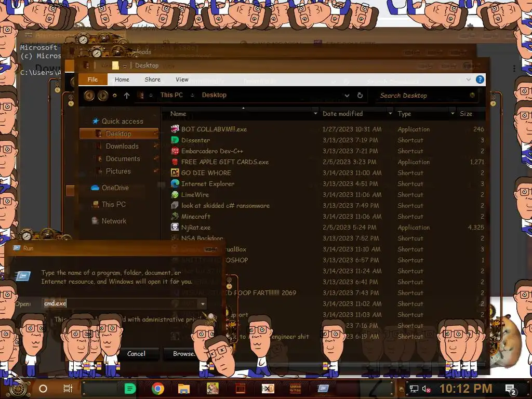
Task: Click the date 1/27/2023 10:31 AM
Action: 352,129
